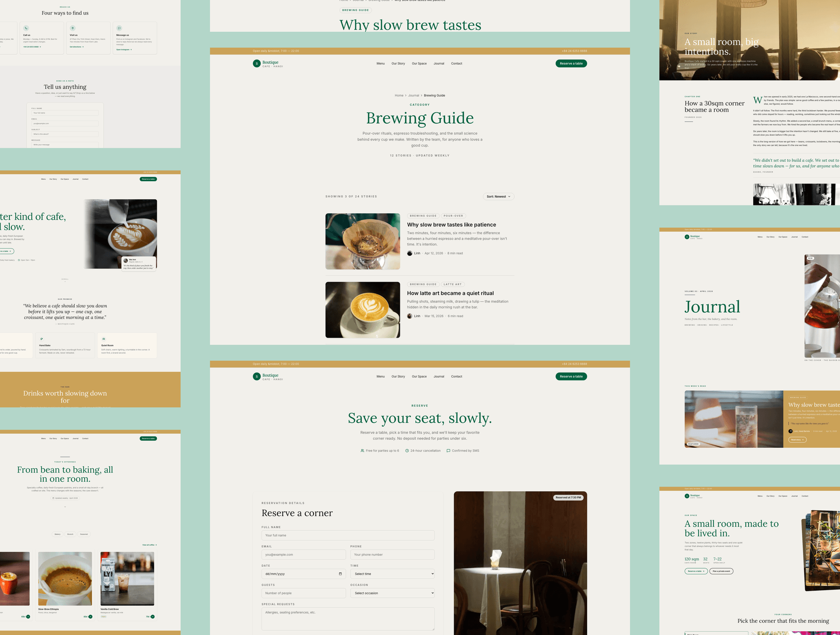Select the Bakery filter chip
This screenshot has width=840, height=635.
(57, 534)
